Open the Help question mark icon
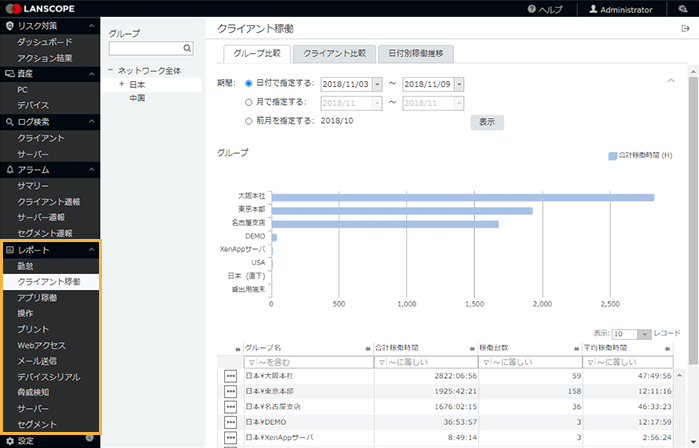This screenshot has height=448, width=699. point(531,9)
